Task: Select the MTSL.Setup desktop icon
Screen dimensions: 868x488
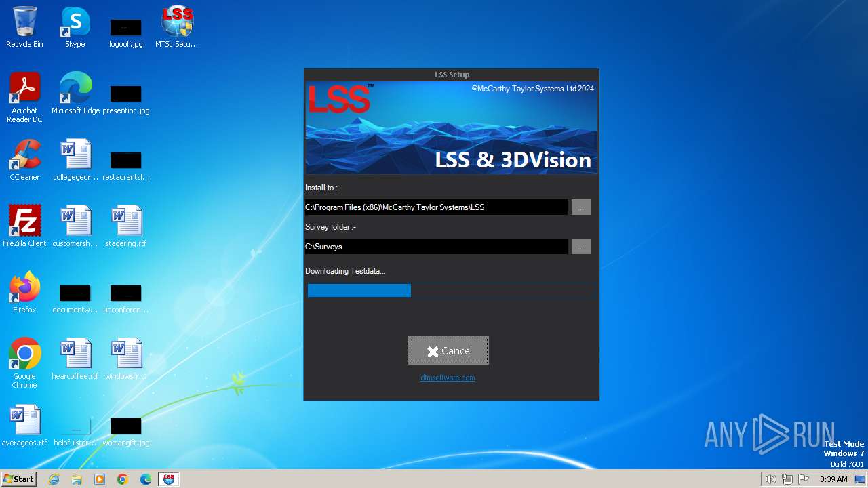Action: tap(177, 28)
